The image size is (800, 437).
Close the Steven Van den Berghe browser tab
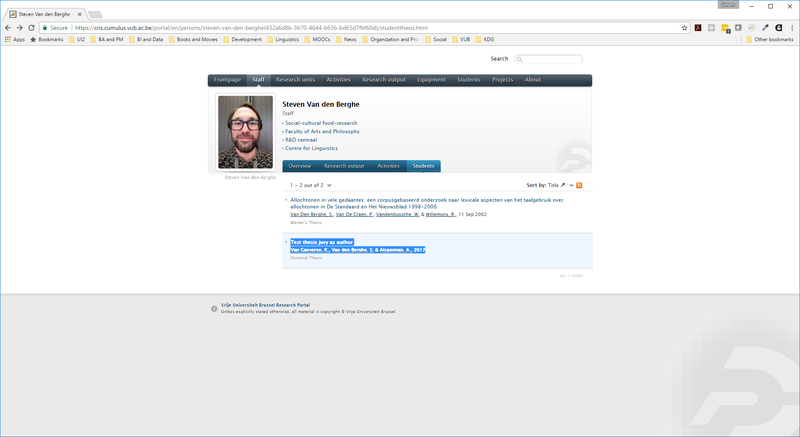[80, 14]
